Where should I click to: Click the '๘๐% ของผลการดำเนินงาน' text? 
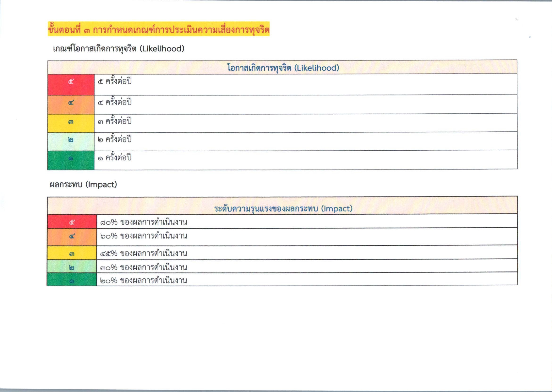[144, 222]
